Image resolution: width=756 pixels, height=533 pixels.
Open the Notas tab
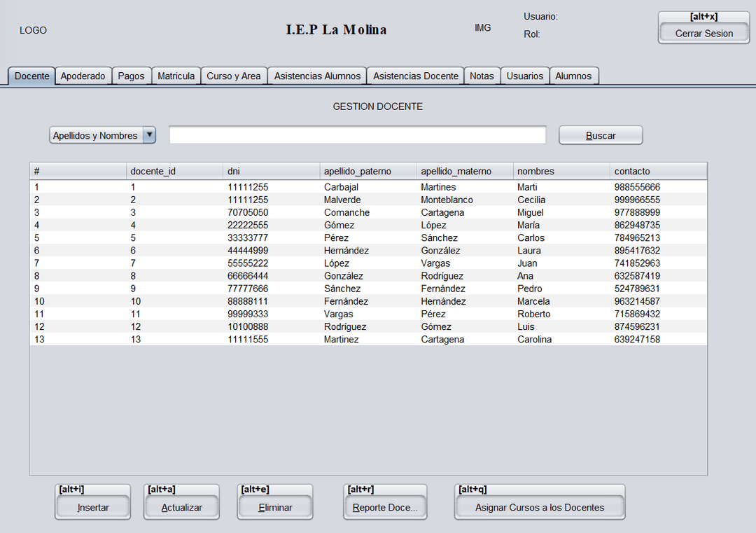point(482,76)
